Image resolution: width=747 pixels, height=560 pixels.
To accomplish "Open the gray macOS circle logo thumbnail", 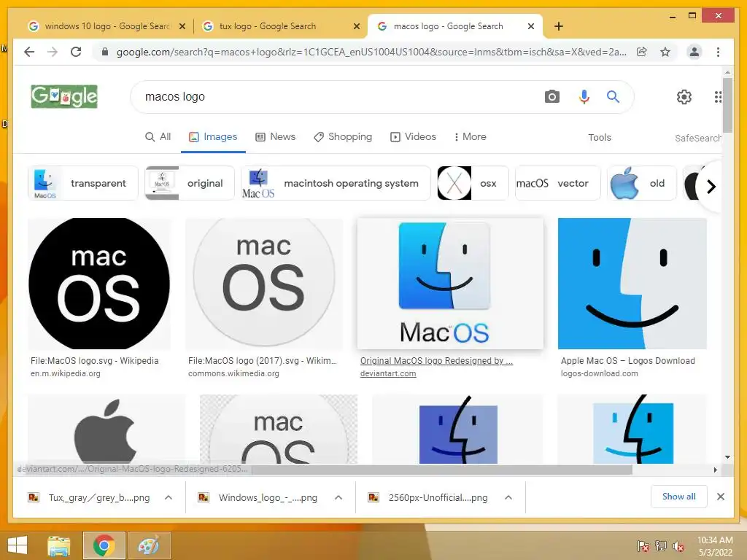I will [x=264, y=284].
